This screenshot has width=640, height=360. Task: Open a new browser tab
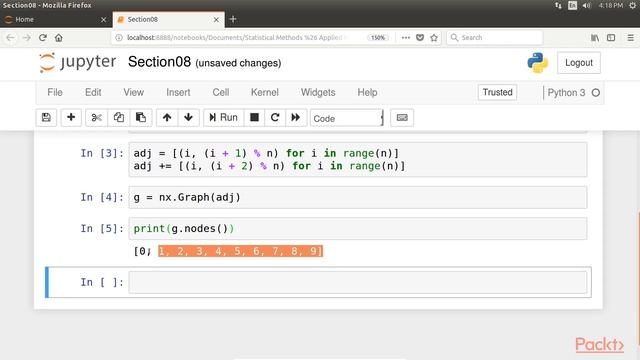[x=233, y=19]
